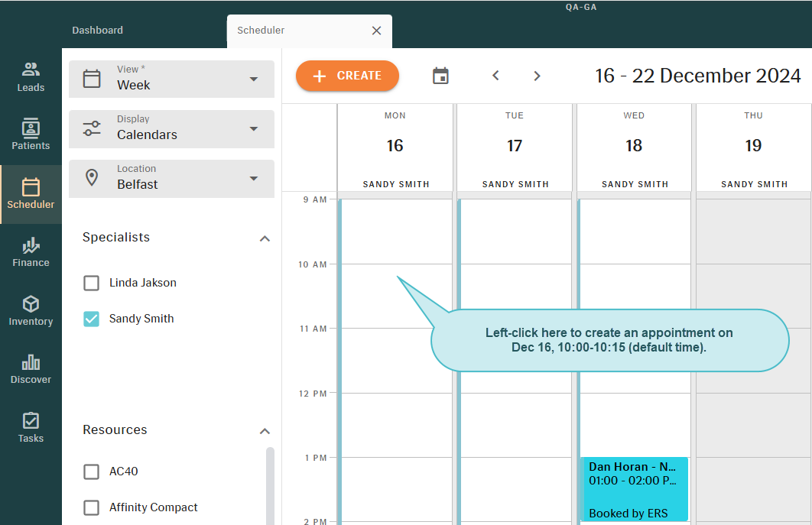
Task: Go to Patients in sidebar
Action: [31, 135]
